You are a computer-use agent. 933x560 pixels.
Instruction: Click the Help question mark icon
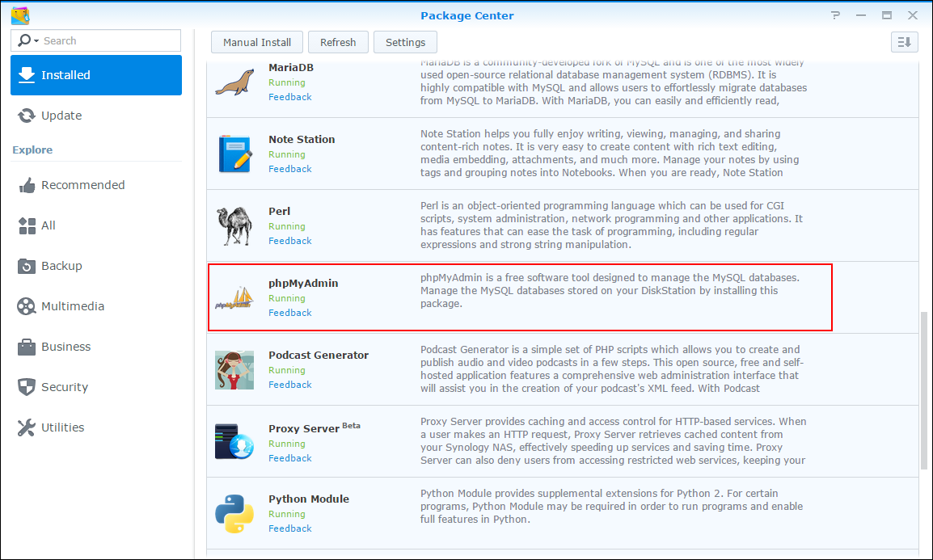pos(835,15)
